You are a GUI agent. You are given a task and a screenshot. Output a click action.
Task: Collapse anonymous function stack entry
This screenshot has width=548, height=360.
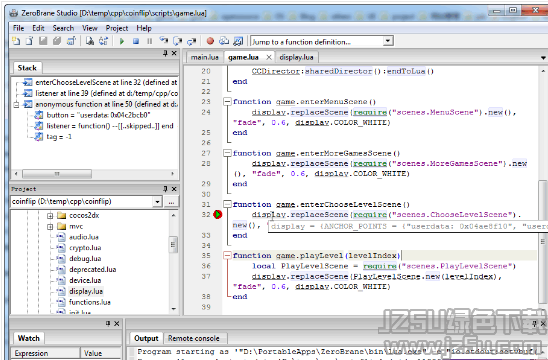click(16, 104)
